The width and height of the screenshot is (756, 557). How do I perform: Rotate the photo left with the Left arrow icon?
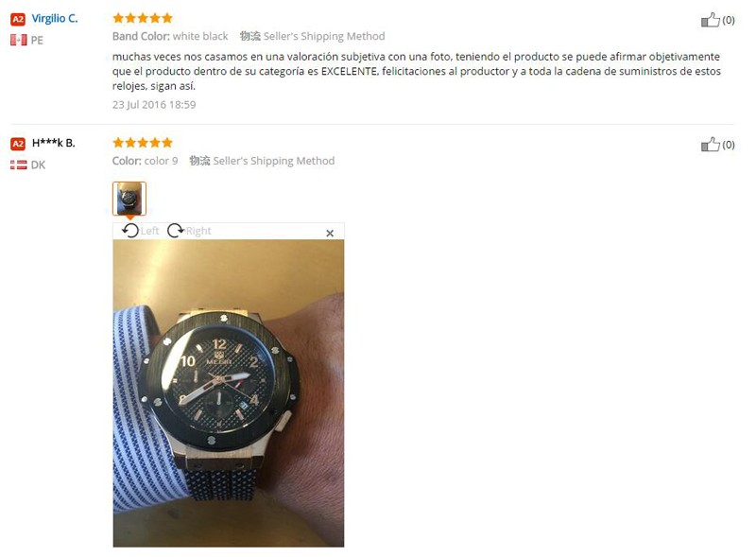click(130, 231)
